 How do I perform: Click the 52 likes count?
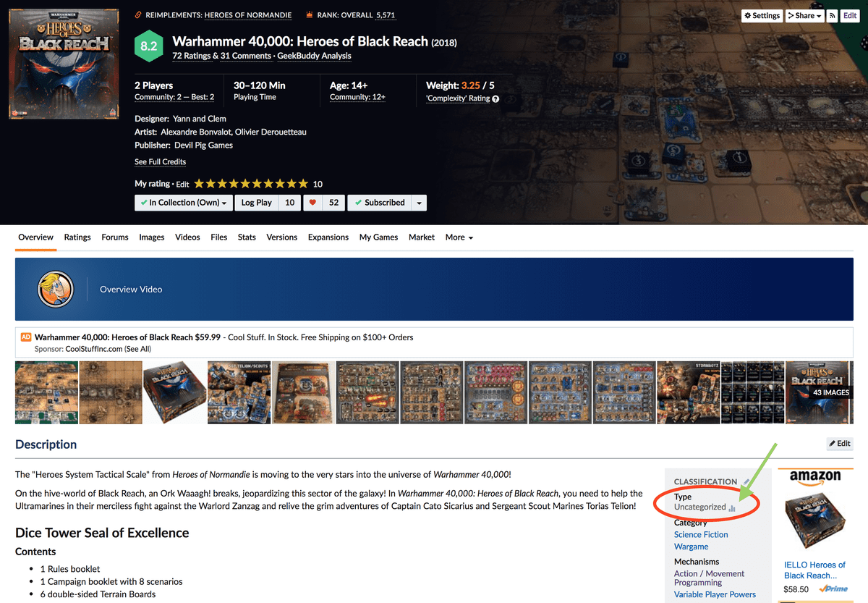pyautogui.click(x=333, y=203)
